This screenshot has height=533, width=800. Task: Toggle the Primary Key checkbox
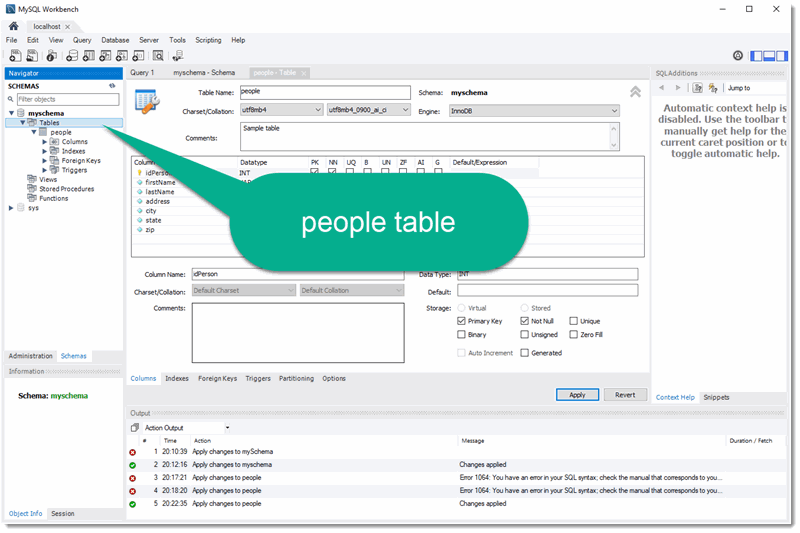pos(461,321)
